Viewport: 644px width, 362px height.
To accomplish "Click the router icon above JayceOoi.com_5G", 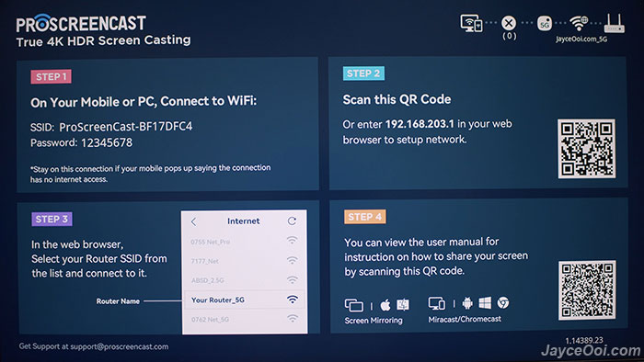I will click(614, 23).
